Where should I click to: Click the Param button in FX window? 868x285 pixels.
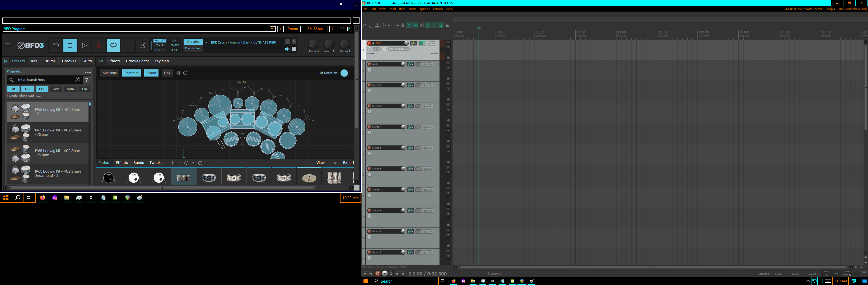click(x=292, y=29)
